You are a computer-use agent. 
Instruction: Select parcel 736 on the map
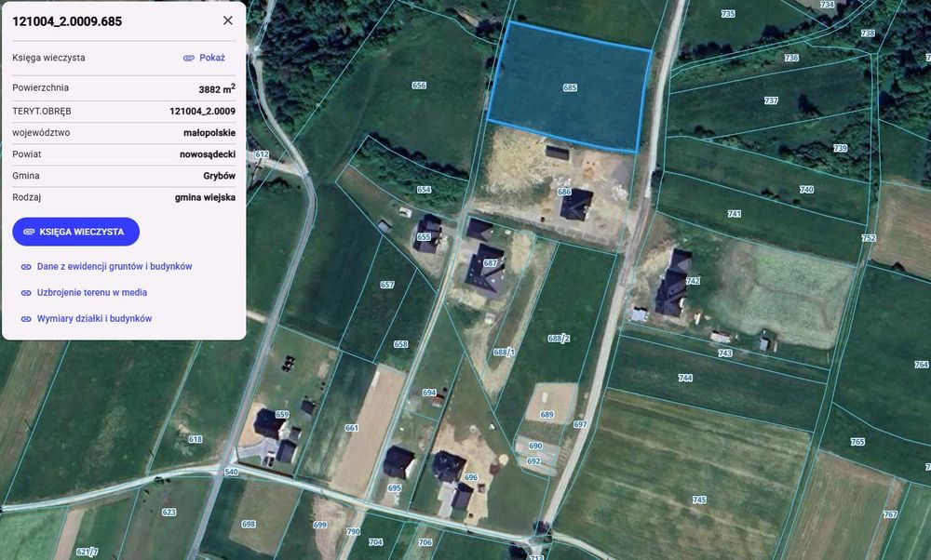tap(791, 58)
